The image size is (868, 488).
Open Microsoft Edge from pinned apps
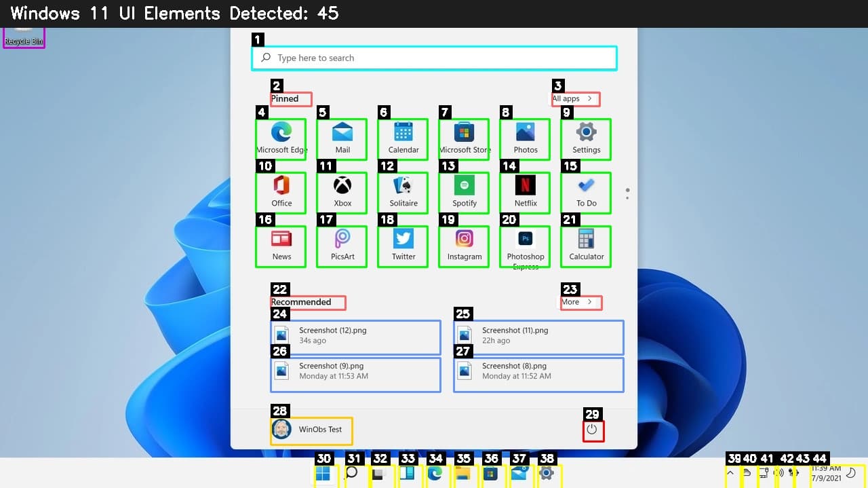point(281,138)
